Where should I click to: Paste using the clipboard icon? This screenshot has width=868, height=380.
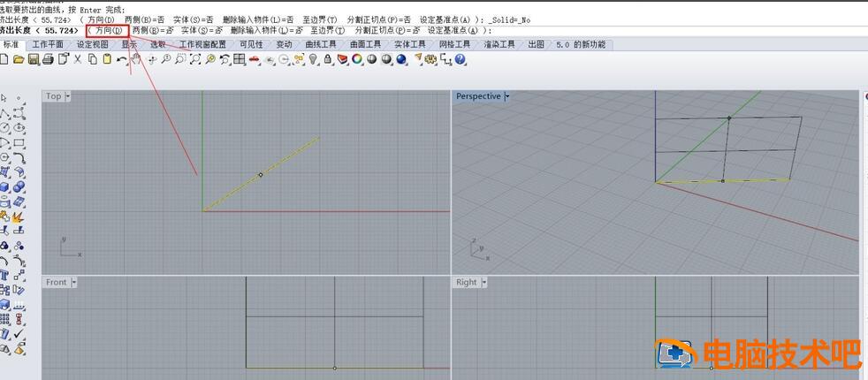pyautogui.click(x=107, y=59)
